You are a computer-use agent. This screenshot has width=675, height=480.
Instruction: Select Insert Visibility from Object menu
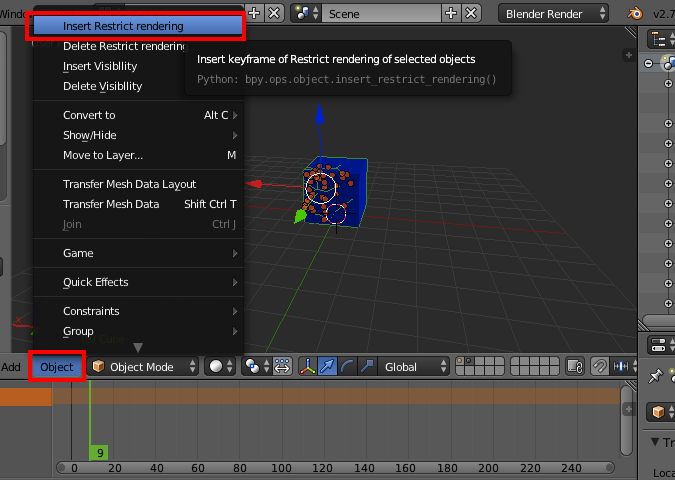(138, 66)
